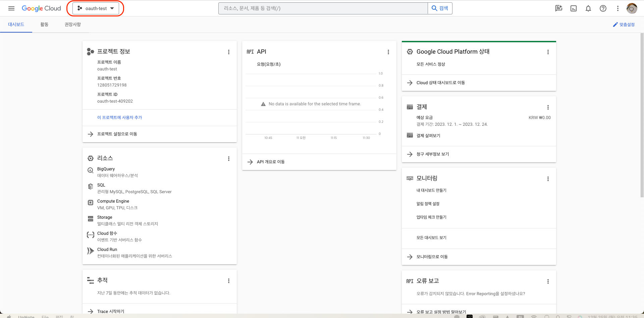Click the 모니터링 header icon
The width and height of the screenshot is (644, 318).
point(410,178)
